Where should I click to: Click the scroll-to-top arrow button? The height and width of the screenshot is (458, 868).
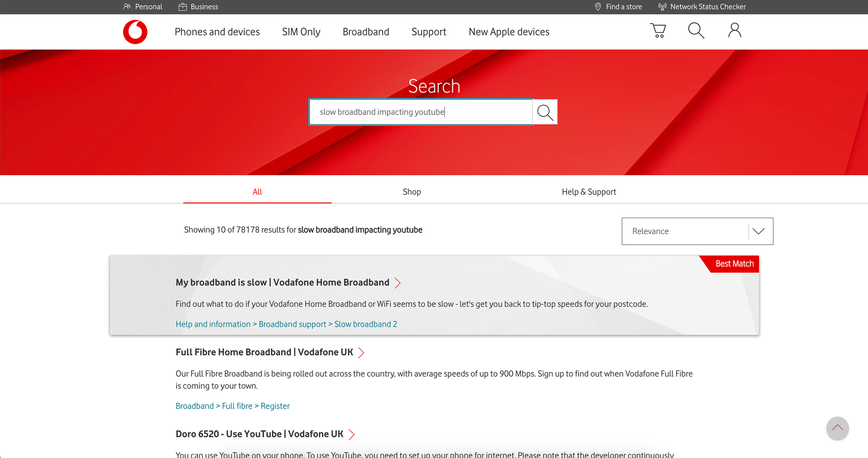(837, 428)
